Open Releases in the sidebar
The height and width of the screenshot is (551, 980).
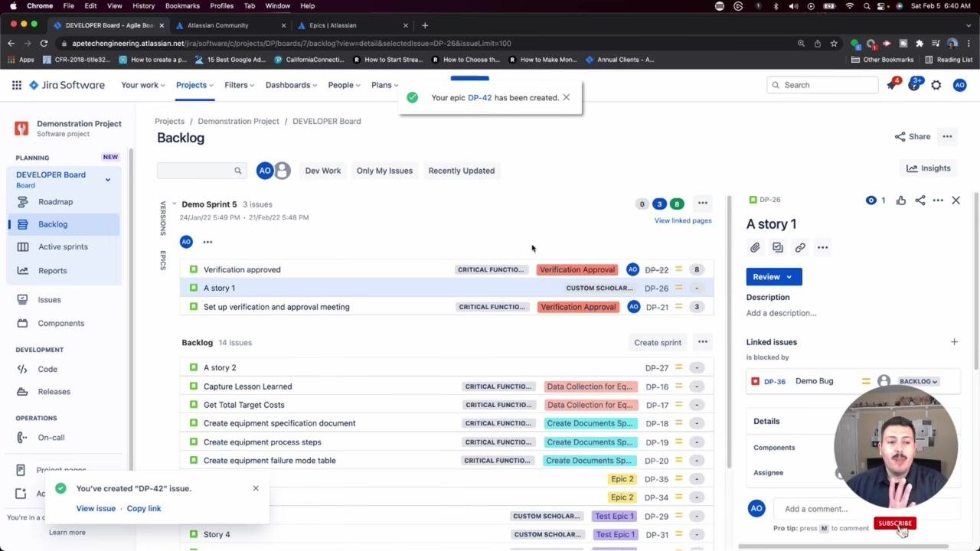54,391
